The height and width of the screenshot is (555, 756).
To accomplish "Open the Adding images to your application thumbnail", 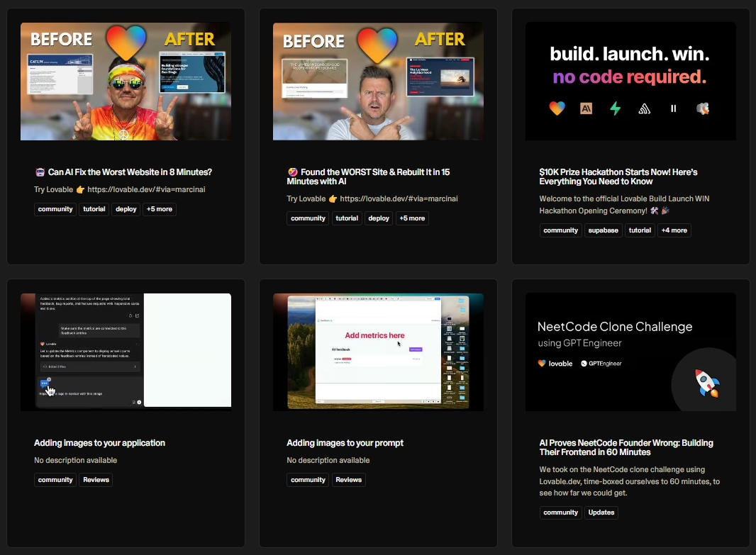I will click(126, 352).
